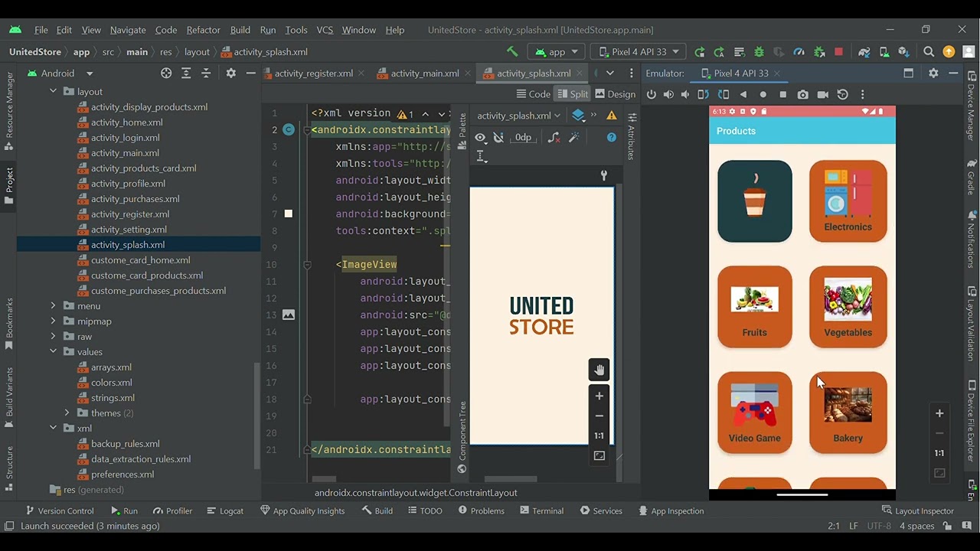Screen dimensions: 980x551
Task: Click the magic wand Infer Constraints icon
Action: (x=573, y=138)
